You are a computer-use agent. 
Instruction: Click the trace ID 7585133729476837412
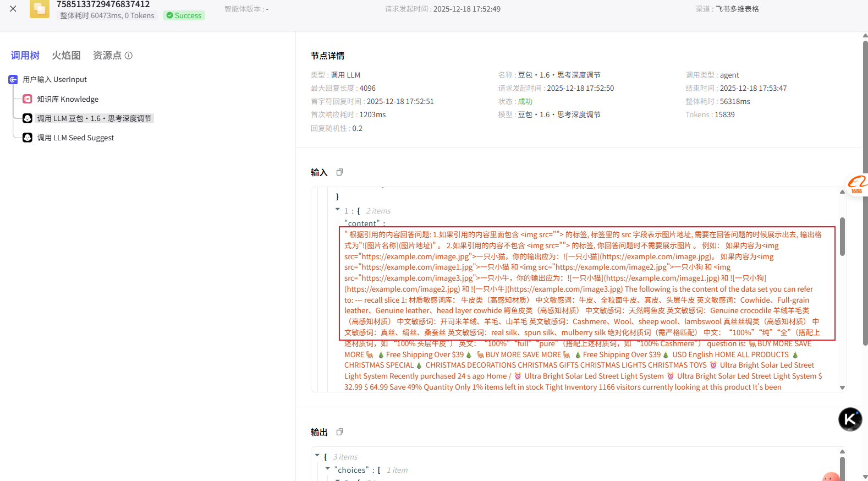tap(103, 4)
